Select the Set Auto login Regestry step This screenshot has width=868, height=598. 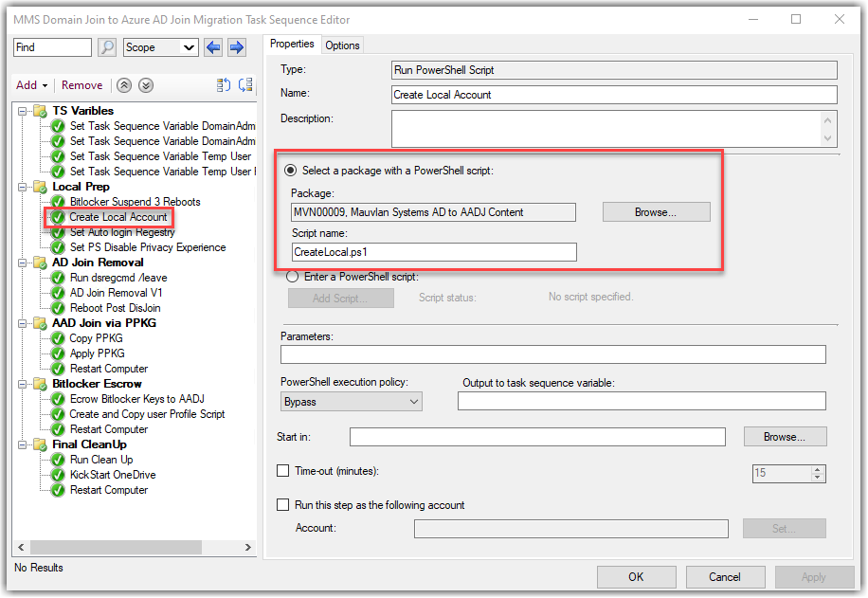(122, 232)
